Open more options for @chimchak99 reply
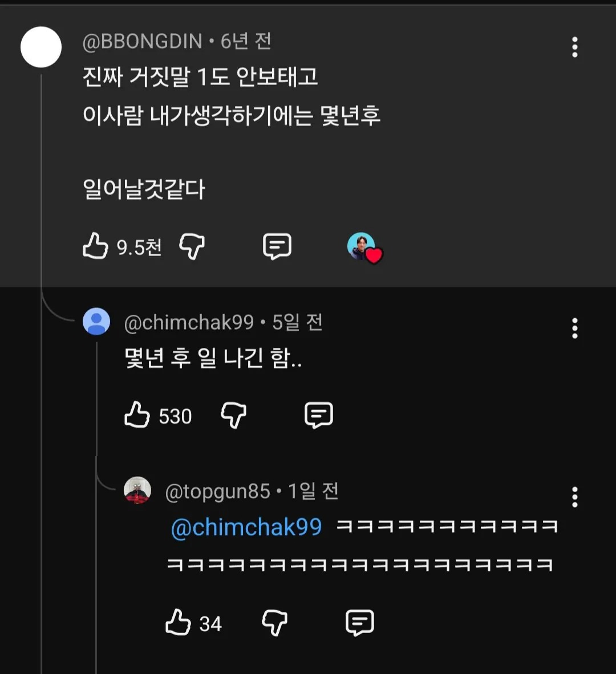The width and height of the screenshot is (616, 674). (x=575, y=328)
